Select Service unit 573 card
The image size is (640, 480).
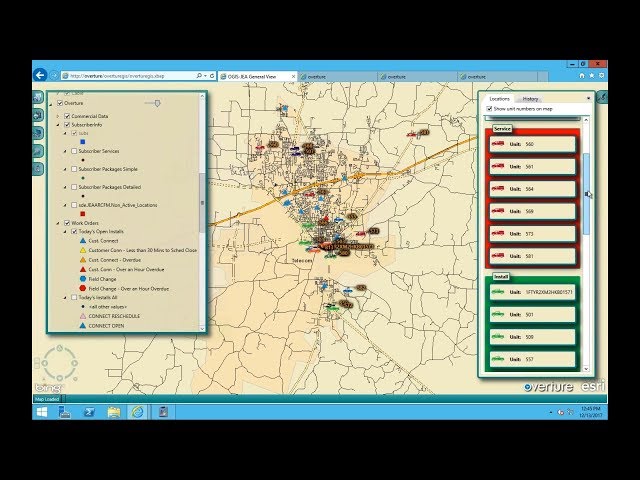tap(533, 233)
